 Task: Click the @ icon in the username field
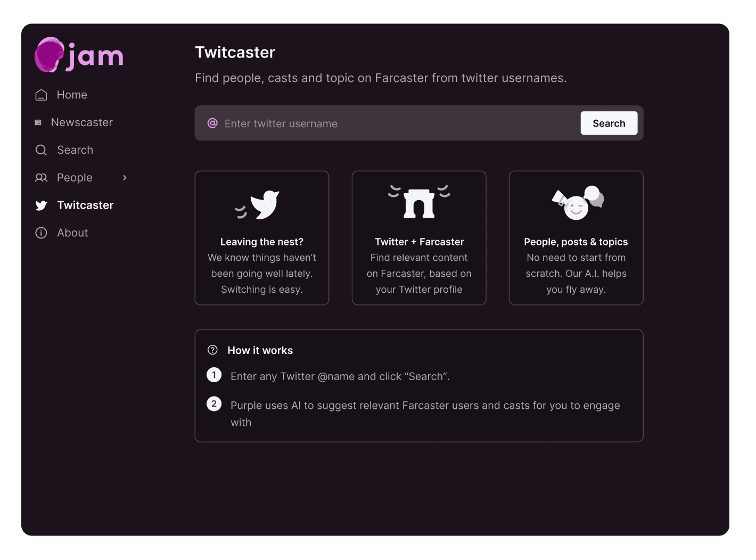pos(212,123)
